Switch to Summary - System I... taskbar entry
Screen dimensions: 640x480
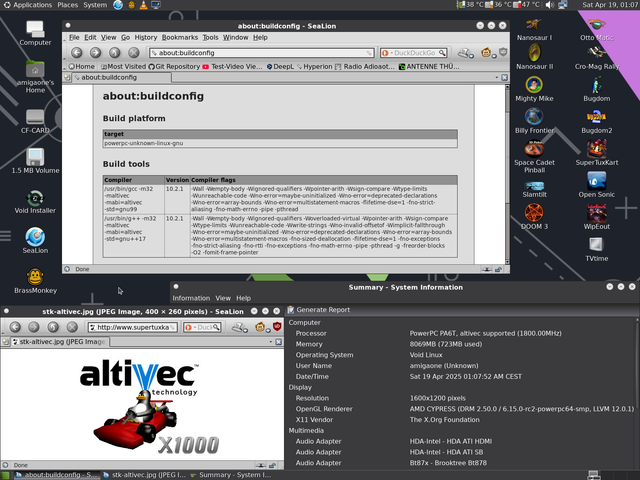230,475
